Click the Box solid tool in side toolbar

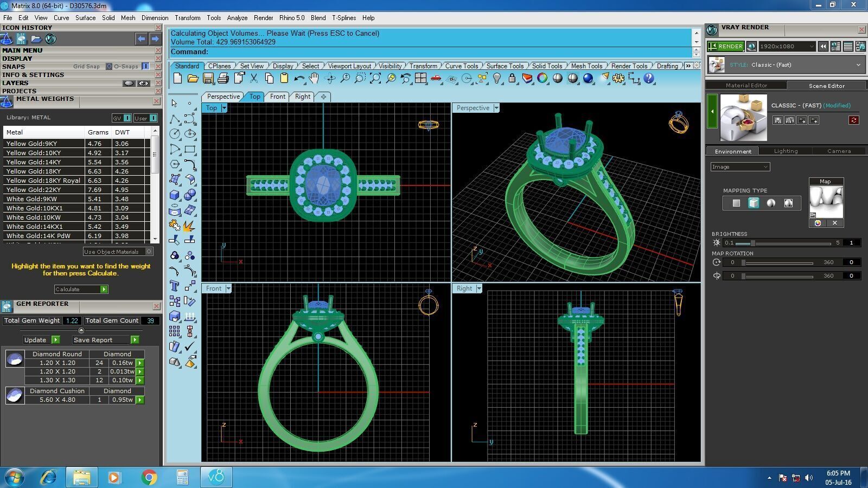coord(175,195)
